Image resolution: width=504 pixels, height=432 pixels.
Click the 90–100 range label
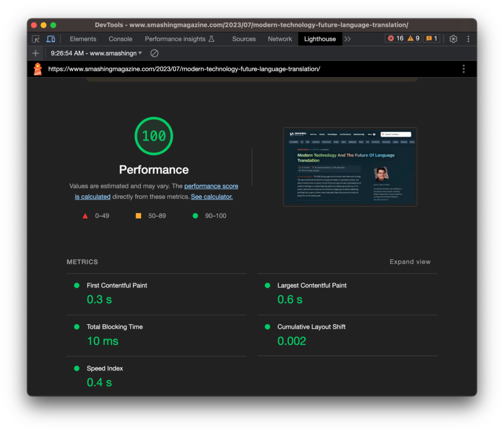pyautogui.click(x=216, y=216)
